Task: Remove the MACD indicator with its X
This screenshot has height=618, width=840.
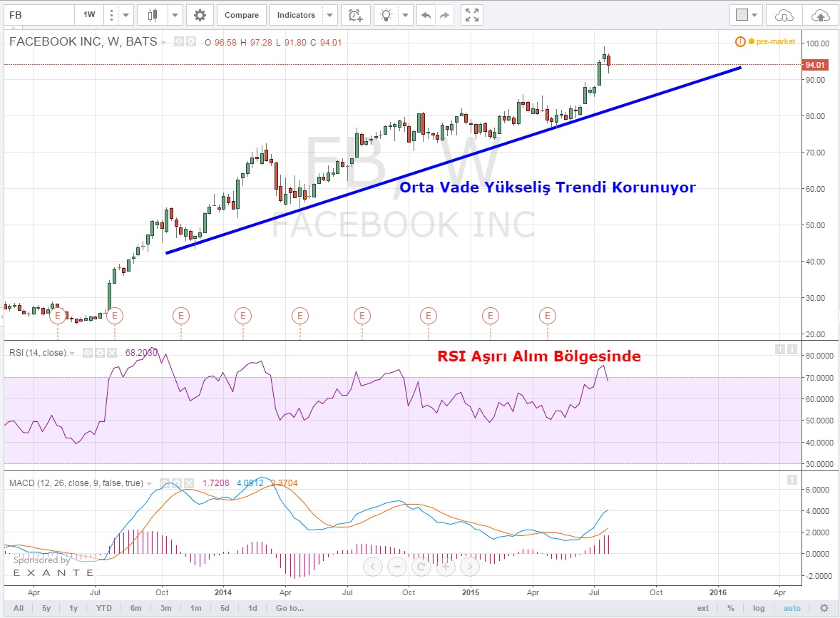Action: [188, 483]
